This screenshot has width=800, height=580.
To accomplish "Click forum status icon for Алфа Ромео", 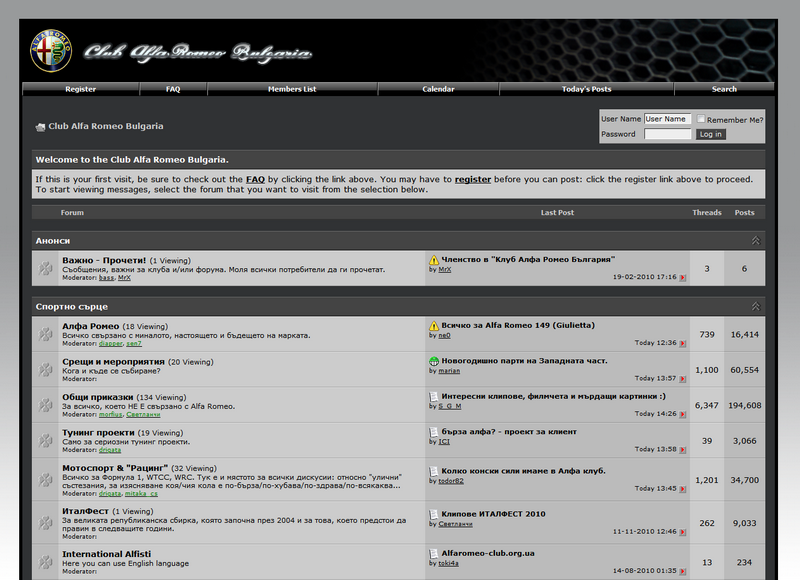I will coord(45,334).
